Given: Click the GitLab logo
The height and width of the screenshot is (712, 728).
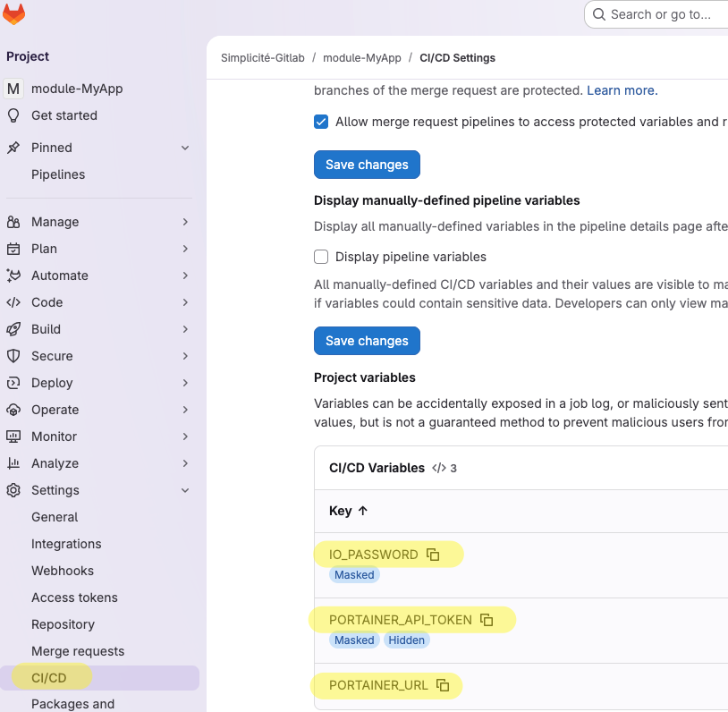Looking at the screenshot, I should click(14, 14).
